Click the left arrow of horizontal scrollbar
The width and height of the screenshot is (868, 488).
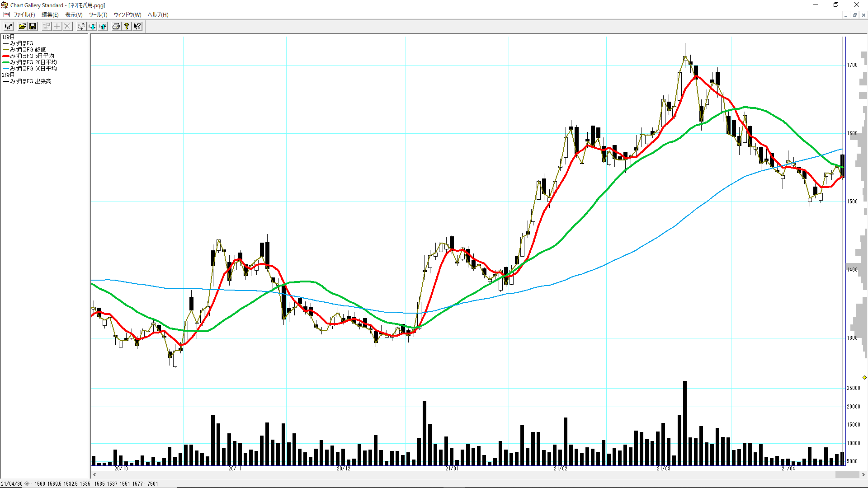[x=94, y=474]
